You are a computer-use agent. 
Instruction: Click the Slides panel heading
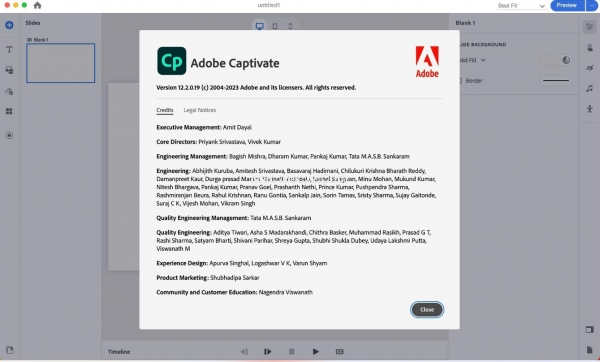(x=33, y=23)
